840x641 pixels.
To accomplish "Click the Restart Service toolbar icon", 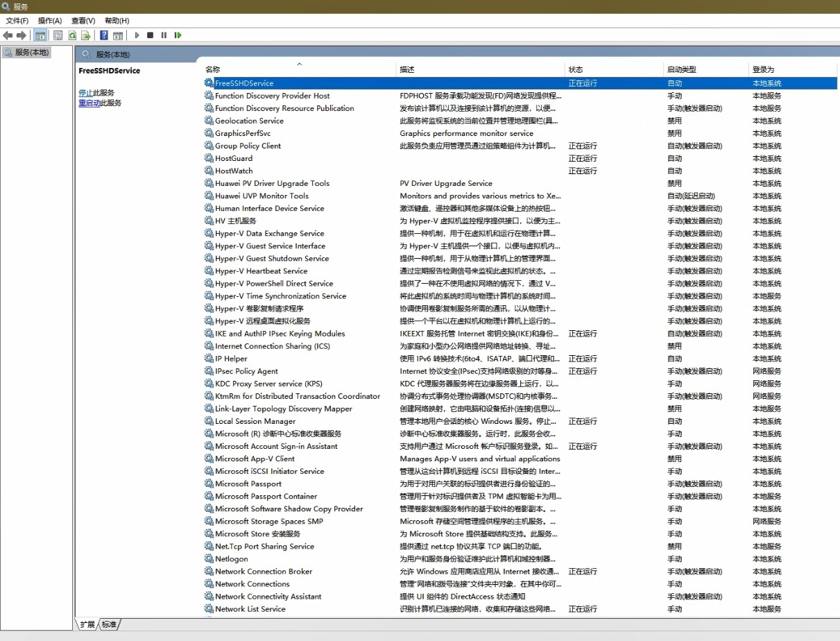I will pos(178,35).
